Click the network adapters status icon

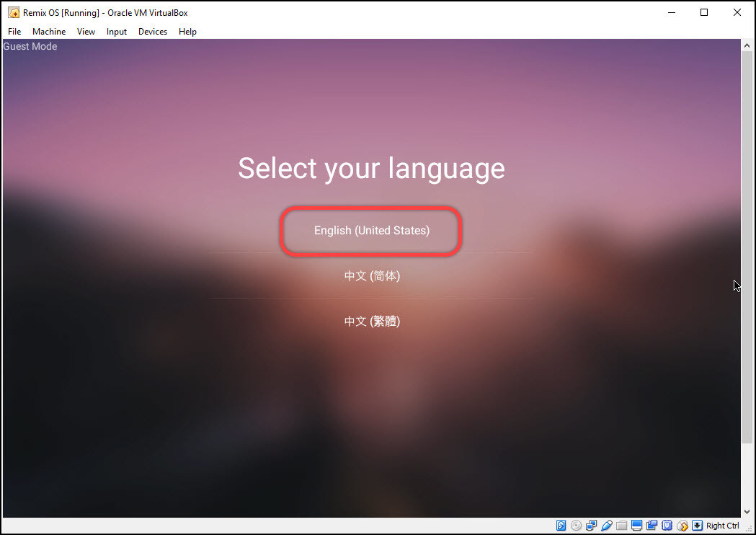tap(591, 526)
